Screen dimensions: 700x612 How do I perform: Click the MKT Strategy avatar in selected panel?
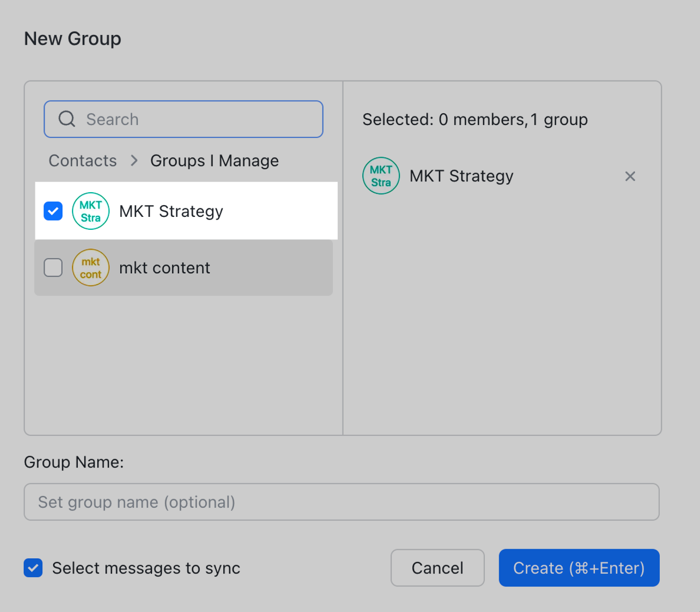click(381, 176)
